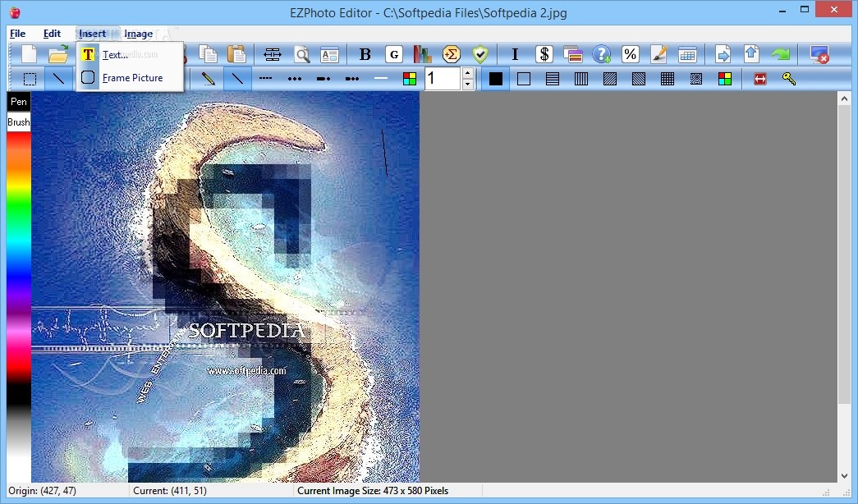The width and height of the screenshot is (858, 504).
Task: Choose the dashed line style
Action: (x=265, y=79)
